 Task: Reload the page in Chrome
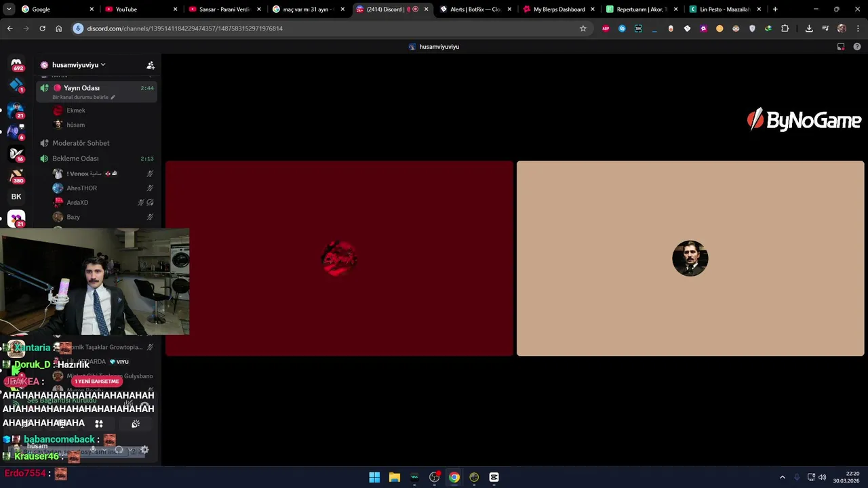tap(42, 28)
